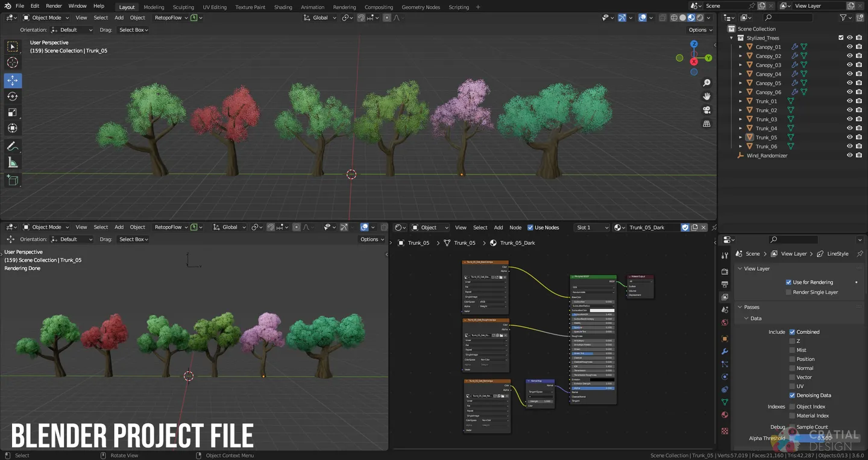Open the Global transform orientation dropdown in the top viewport
868x460 pixels.
pyautogui.click(x=319, y=17)
